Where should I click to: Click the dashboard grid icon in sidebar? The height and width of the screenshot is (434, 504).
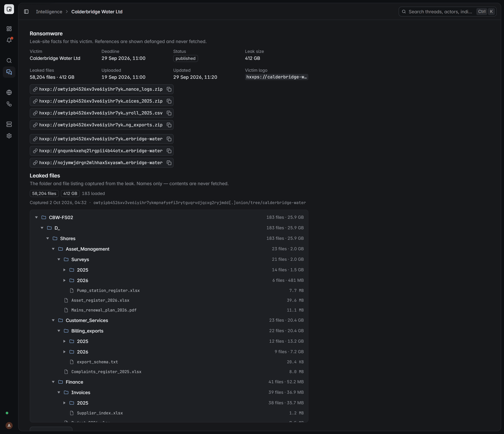[x=9, y=29]
